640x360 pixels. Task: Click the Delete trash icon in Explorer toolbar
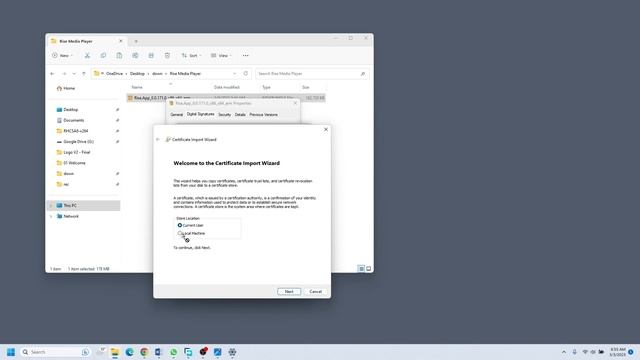(167, 56)
